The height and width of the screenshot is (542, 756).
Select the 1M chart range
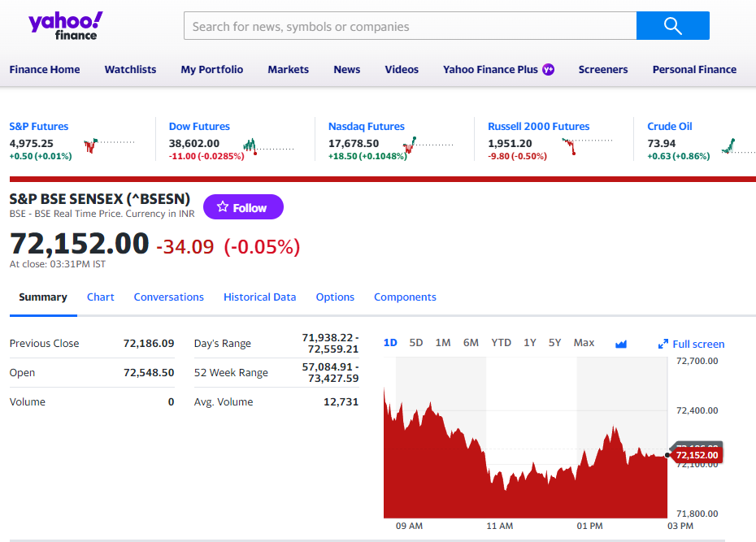[x=442, y=343]
